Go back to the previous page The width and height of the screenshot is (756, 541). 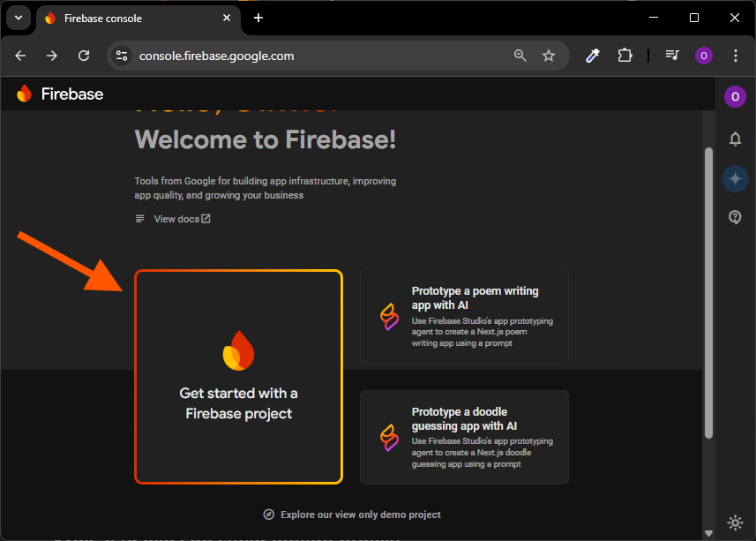tap(20, 56)
